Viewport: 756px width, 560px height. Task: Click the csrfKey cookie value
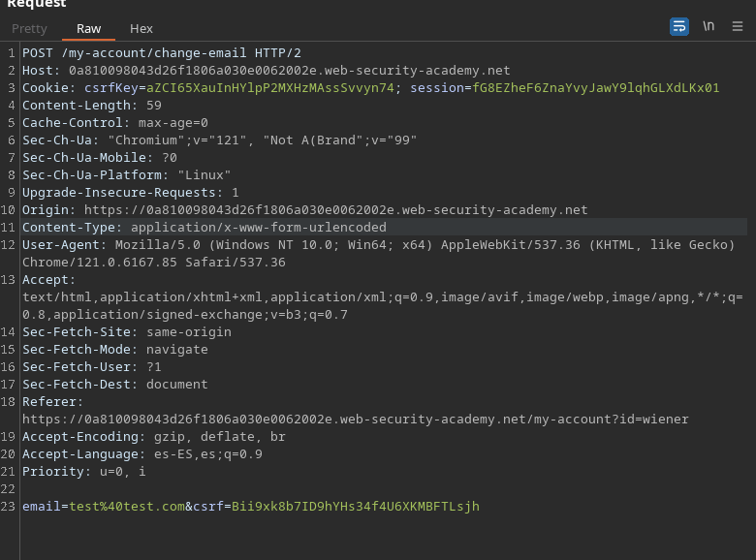(270, 88)
